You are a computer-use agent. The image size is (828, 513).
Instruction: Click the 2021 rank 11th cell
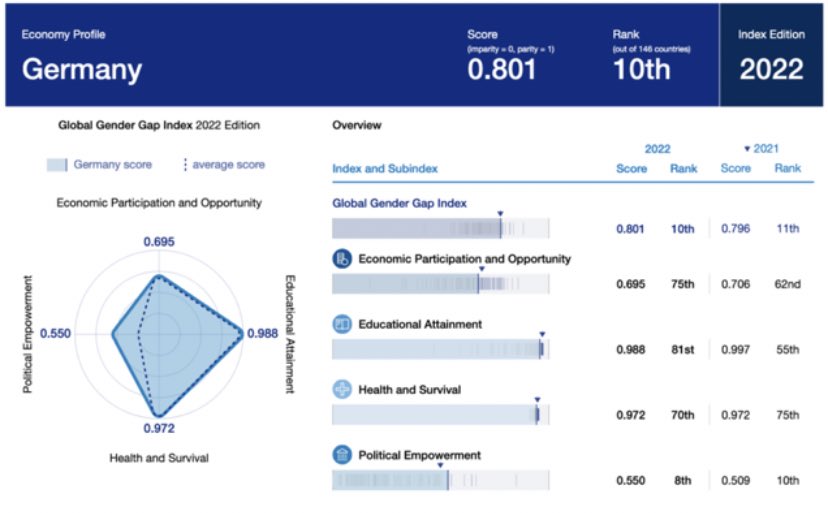787,229
